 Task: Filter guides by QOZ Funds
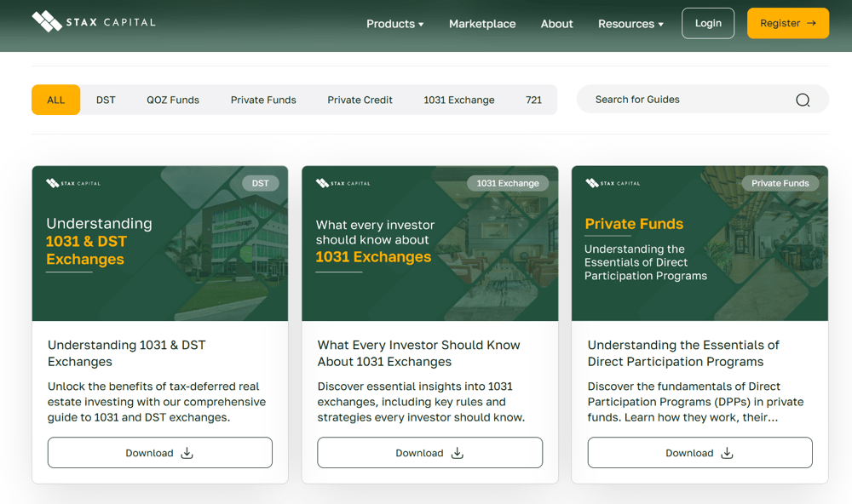tap(173, 100)
